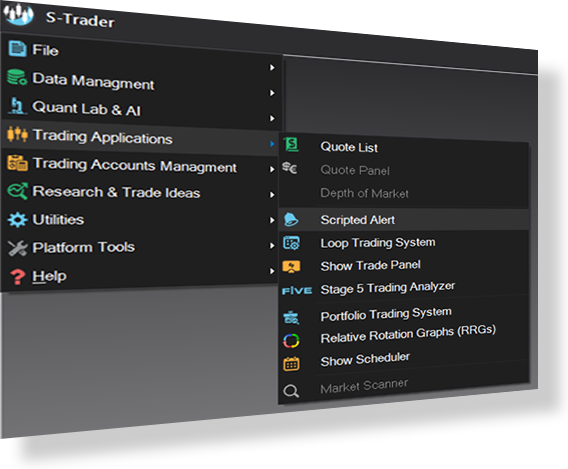Click the Loop Trading System icon
This screenshot has width=568, height=469.
click(291, 243)
